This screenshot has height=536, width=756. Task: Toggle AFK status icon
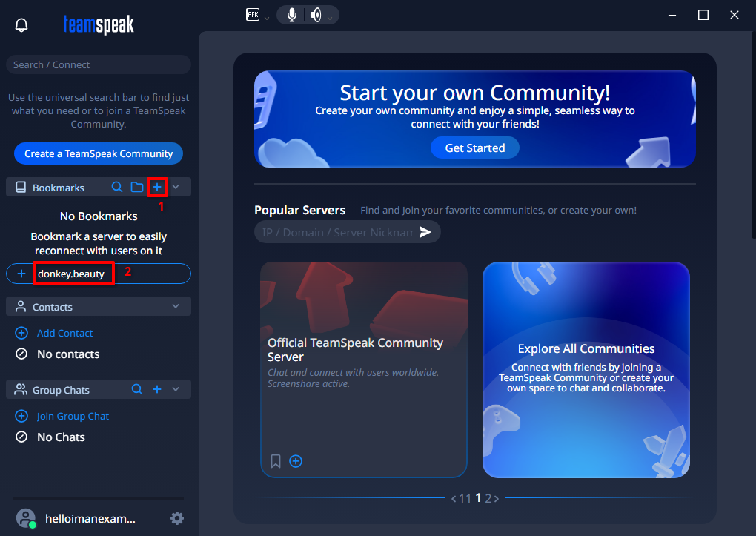click(253, 15)
